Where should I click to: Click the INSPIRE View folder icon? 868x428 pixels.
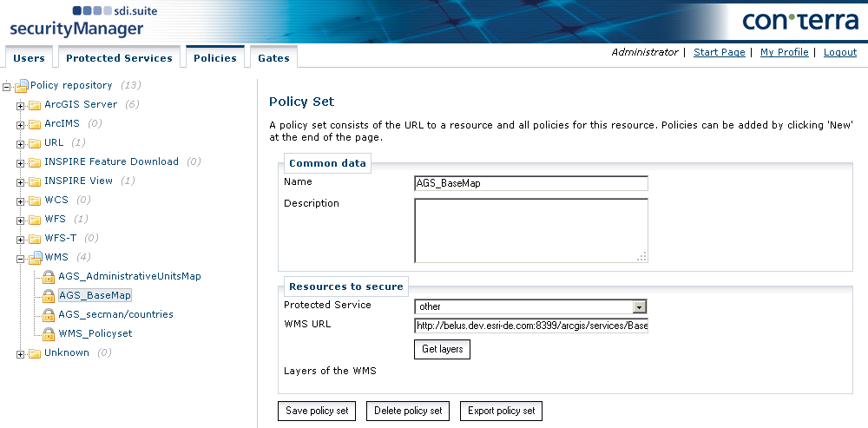tap(35, 181)
